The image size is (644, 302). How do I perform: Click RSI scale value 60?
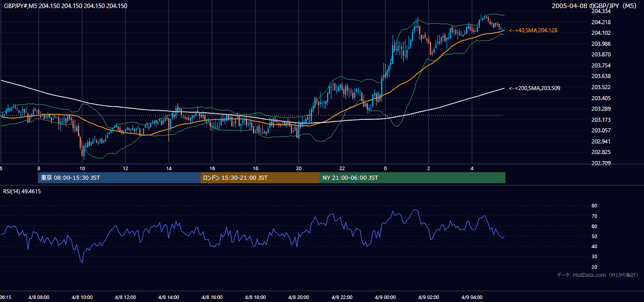[594, 226]
